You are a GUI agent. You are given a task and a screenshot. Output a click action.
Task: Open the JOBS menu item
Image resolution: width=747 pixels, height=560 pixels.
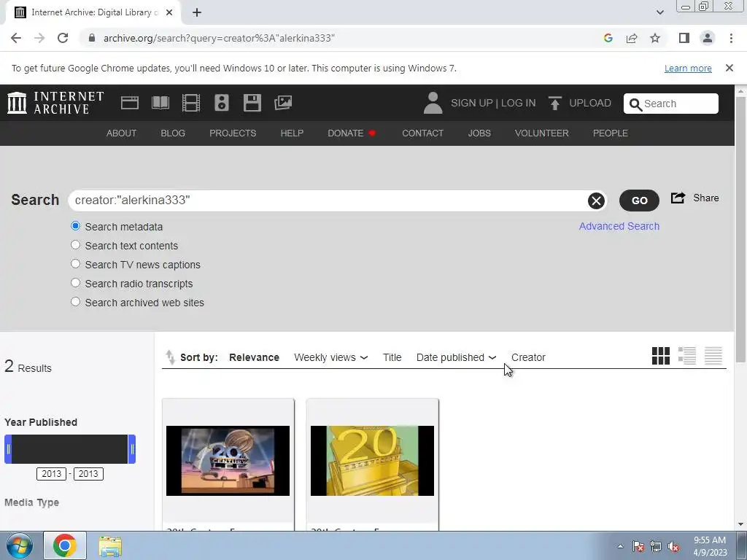(x=479, y=133)
